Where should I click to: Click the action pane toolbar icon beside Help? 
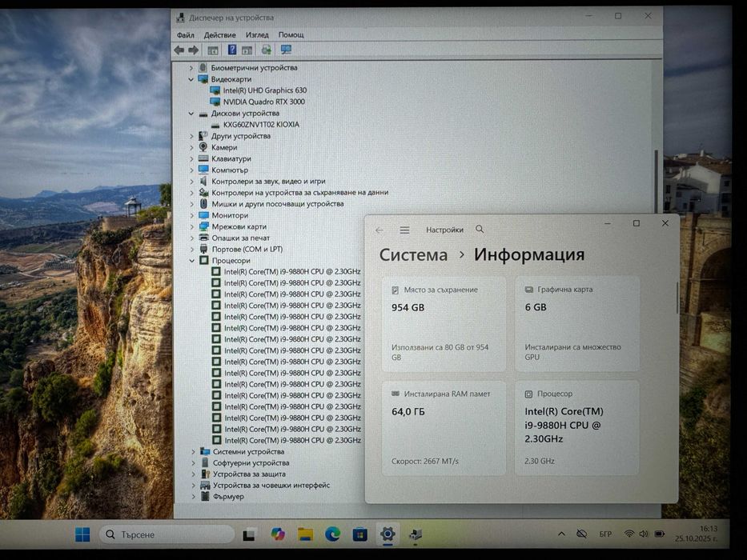coord(247,50)
